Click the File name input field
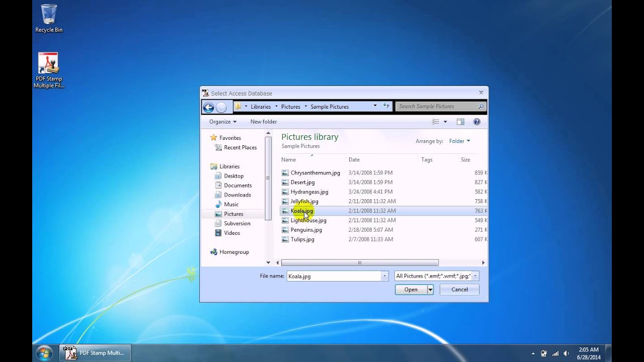This screenshot has width=644, height=362. (334, 276)
